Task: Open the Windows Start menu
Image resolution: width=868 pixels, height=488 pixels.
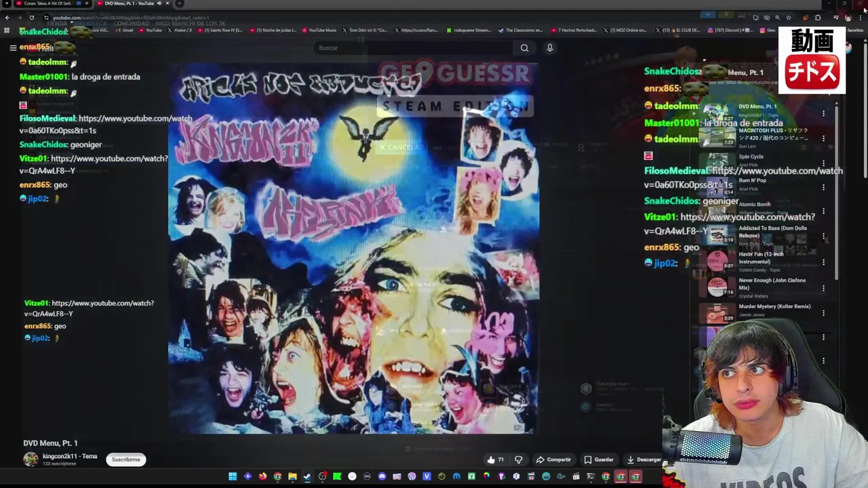Action: (233, 476)
